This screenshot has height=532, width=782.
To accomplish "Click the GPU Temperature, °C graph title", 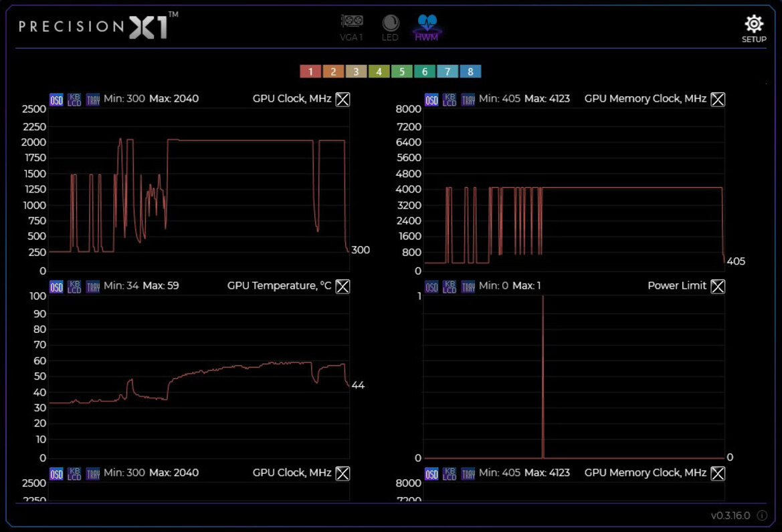I will coord(280,286).
